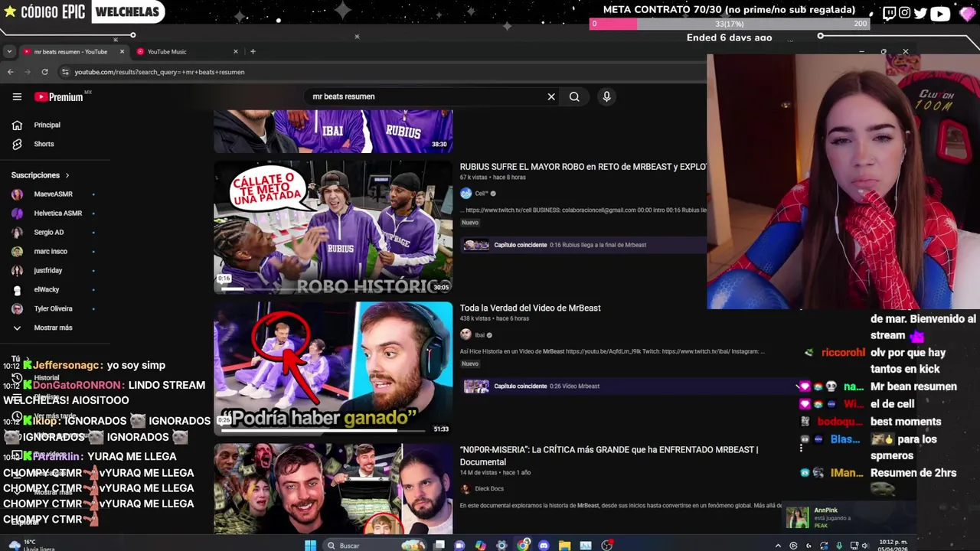Screen dimensions: 980x551
Task: Click the Ibai channel avatar
Action: [465, 334]
